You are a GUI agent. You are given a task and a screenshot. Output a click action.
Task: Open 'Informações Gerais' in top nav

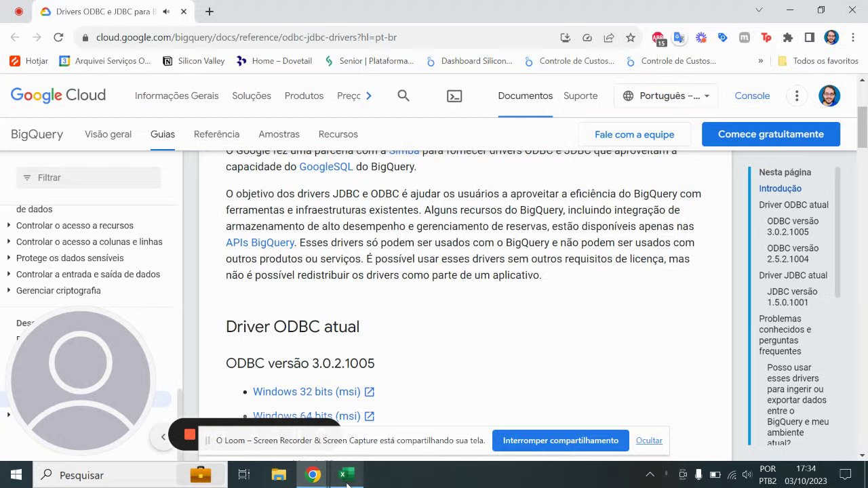(x=176, y=96)
